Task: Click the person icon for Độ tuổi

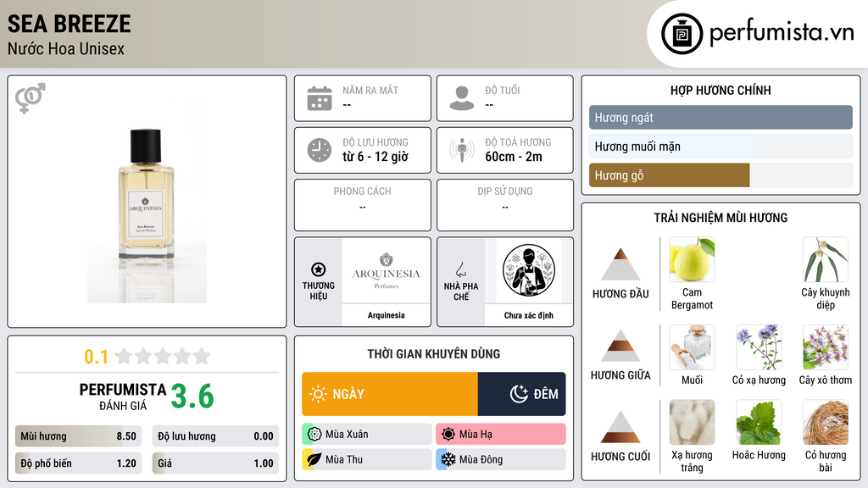Action: click(462, 98)
